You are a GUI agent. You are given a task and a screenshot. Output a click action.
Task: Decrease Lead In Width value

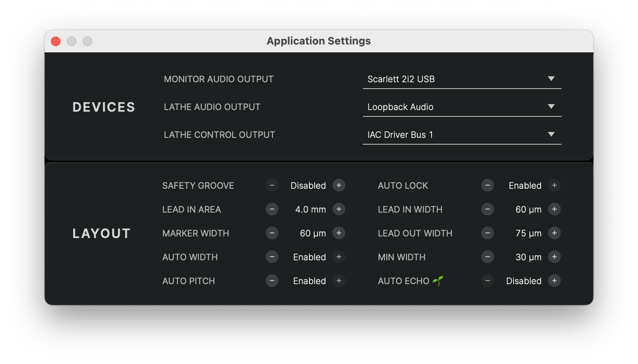point(488,209)
